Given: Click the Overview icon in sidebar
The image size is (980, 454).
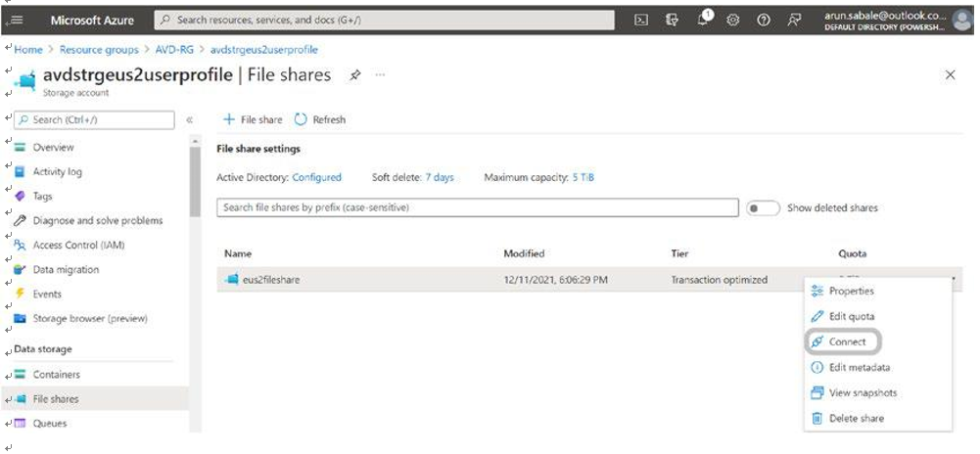Looking at the screenshot, I should tap(21, 148).
